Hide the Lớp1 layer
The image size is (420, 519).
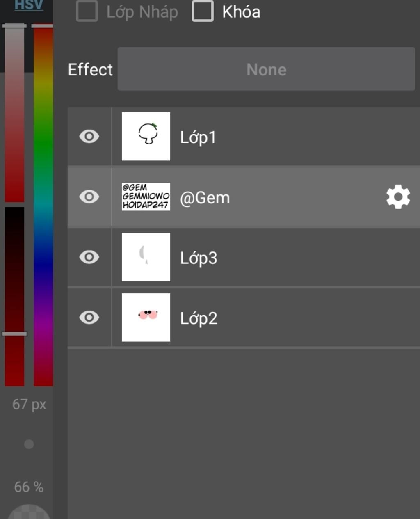click(x=89, y=137)
